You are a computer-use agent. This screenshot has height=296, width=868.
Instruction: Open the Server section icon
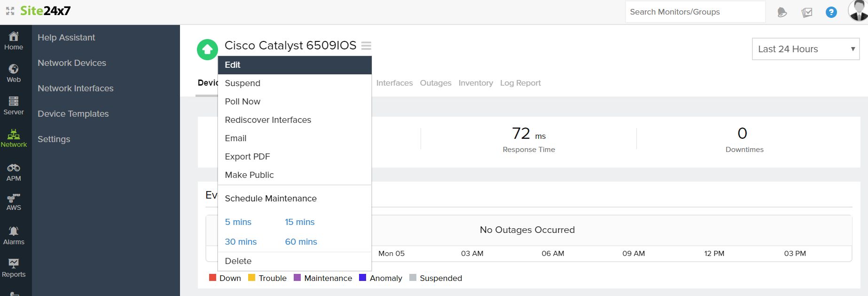[14, 105]
